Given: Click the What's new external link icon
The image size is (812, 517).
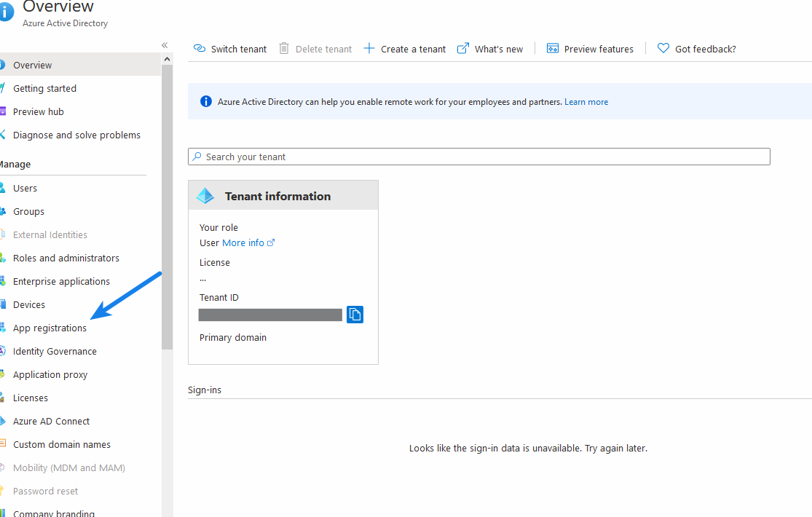Looking at the screenshot, I should point(463,48).
